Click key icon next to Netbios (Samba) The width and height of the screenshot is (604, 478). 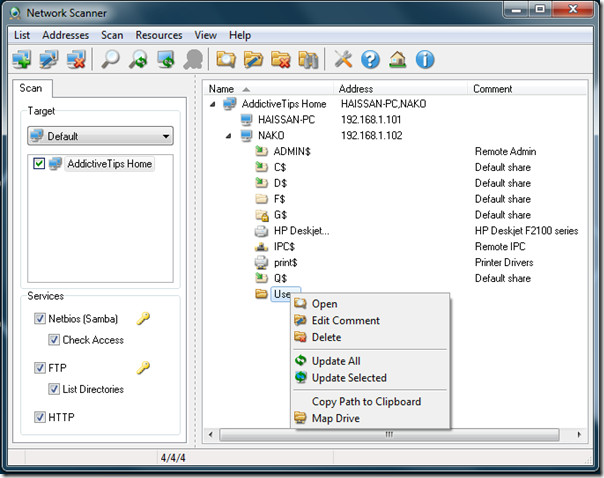pyautogui.click(x=143, y=318)
